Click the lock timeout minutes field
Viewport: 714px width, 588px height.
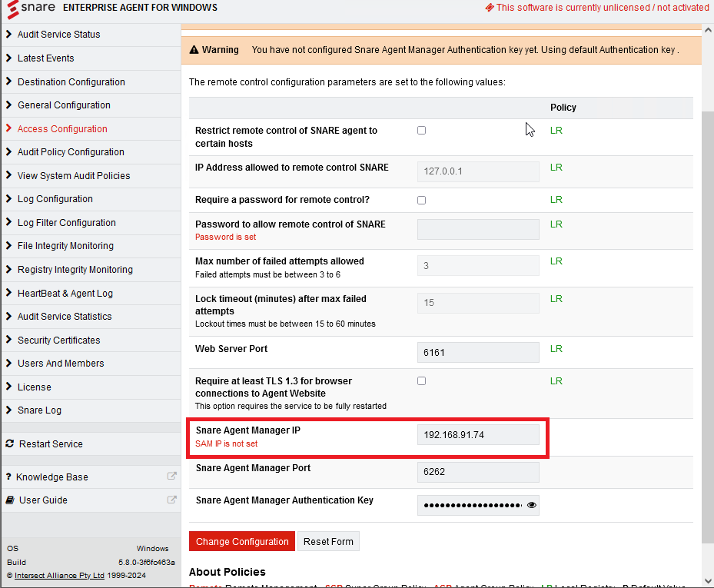click(x=478, y=303)
